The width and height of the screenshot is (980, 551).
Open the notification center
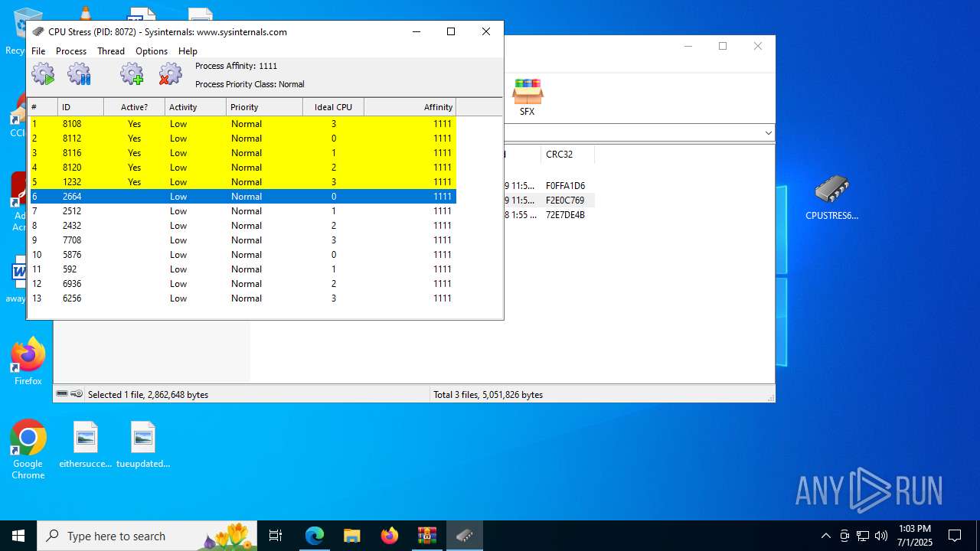click(x=955, y=536)
